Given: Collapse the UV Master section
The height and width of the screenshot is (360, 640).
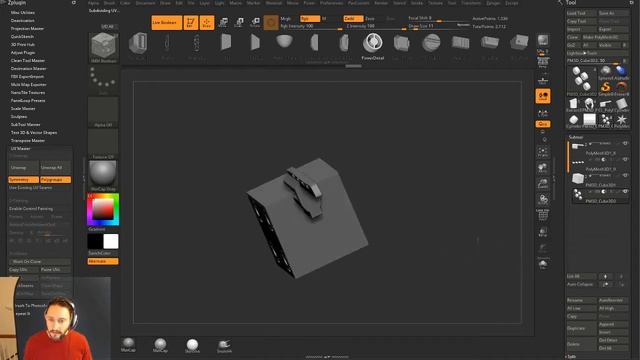Looking at the screenshot, I should coord(20,149).
